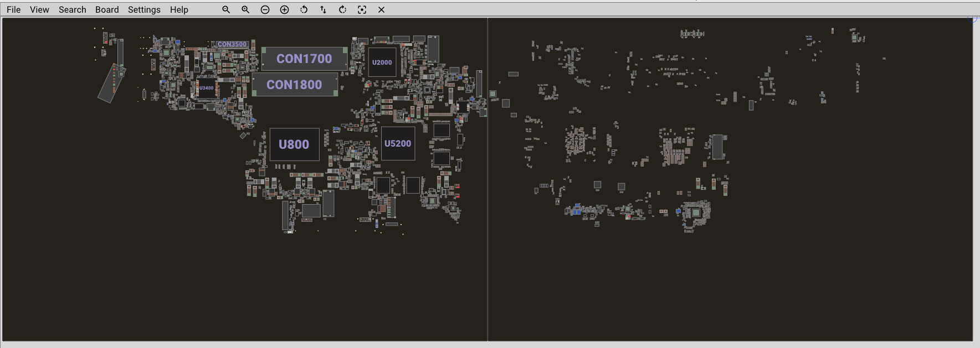Click the first plain magnifying glass toolbar icon
Image resolution: width=980 pixels, height=348 pixels.
tap(226, 9)
